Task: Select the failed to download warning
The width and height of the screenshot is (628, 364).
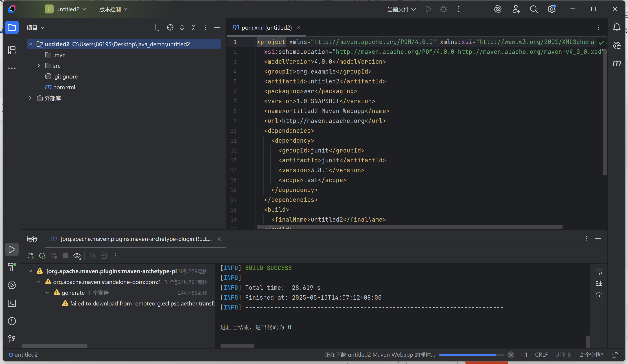Action: point(138,303)
